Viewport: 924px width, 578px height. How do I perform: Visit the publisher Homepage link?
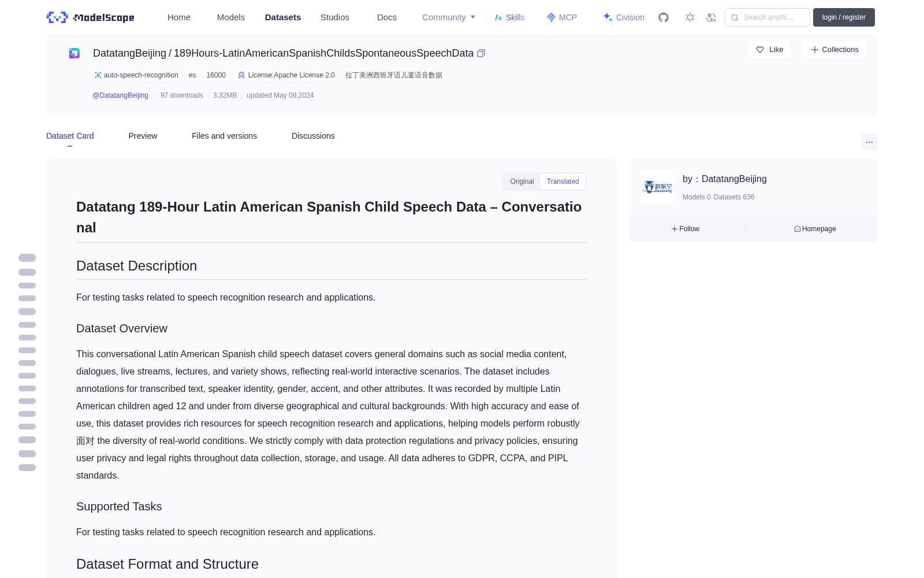pos(815,229)
